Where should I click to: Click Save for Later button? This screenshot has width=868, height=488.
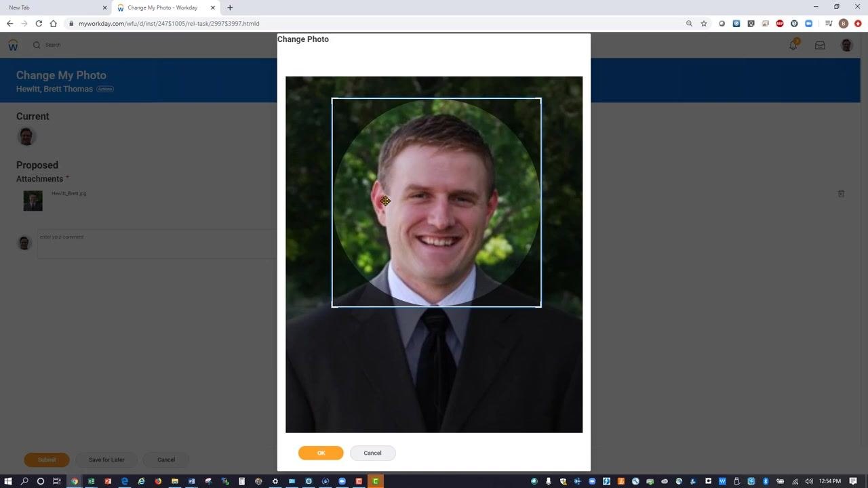click(x=106, y=460)
